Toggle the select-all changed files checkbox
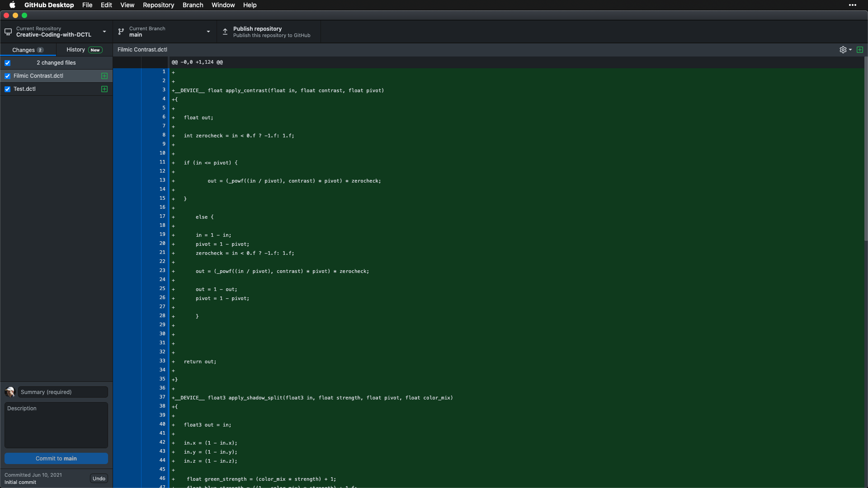This screenshot has width=868, height=488. pyautogui.click(x=7, y=63)
